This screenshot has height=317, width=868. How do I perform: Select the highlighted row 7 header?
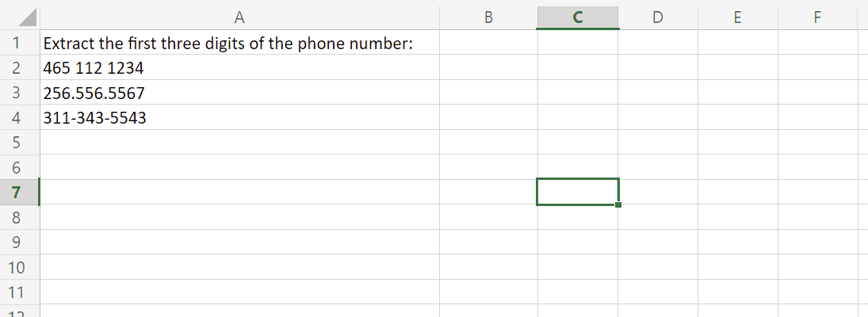click(19, 193)
